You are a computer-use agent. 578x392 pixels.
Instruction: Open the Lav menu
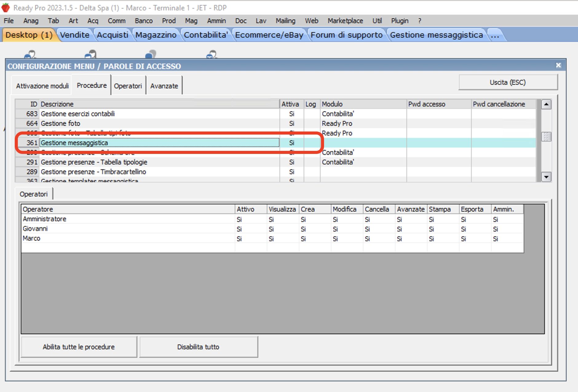[x=261, y=21]
